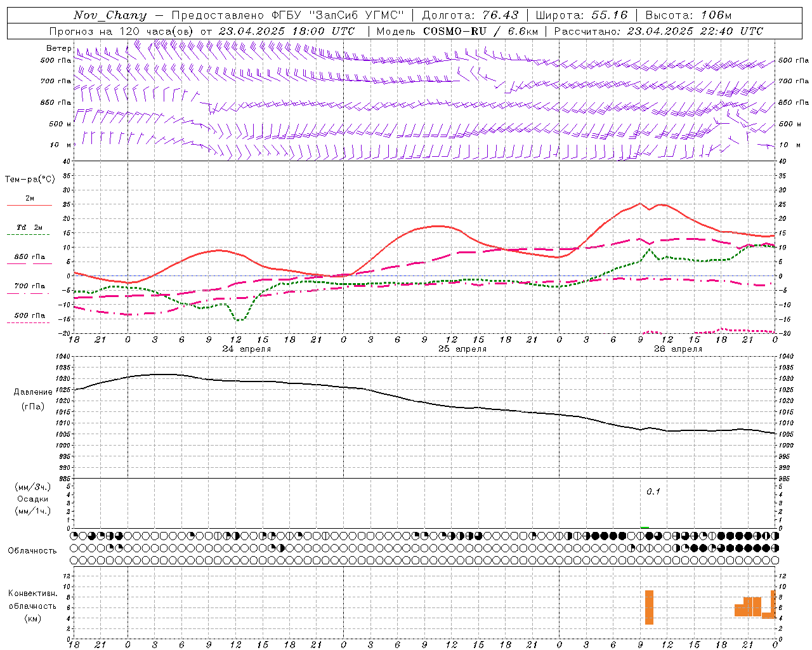
Task: Click the (км) unit of convective cloudiness
Action: [x=32, y=618]
